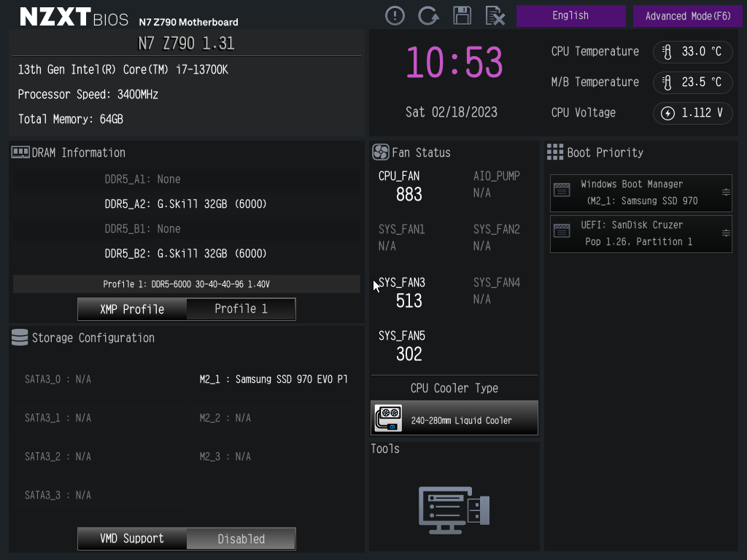
Task: Select Windows Boot Manager boot entry
Action: (638, 192)
